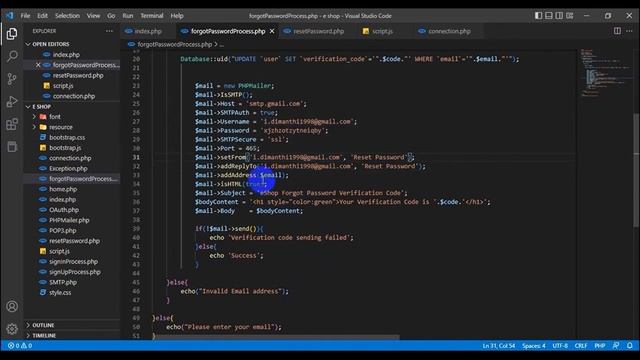Switch to the connection.php tab
This screenshot has height=360, width=640.
(x=449, y=31)
